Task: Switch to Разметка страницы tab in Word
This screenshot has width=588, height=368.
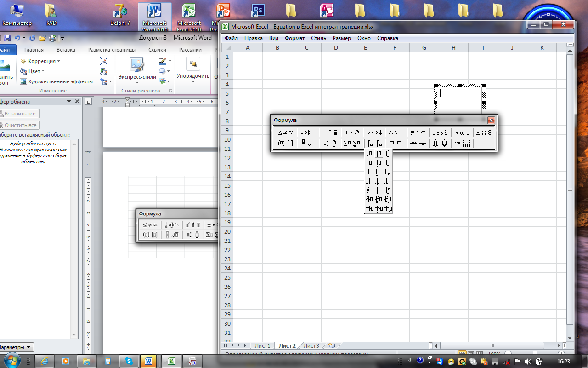Action: [x=112, y=50]
